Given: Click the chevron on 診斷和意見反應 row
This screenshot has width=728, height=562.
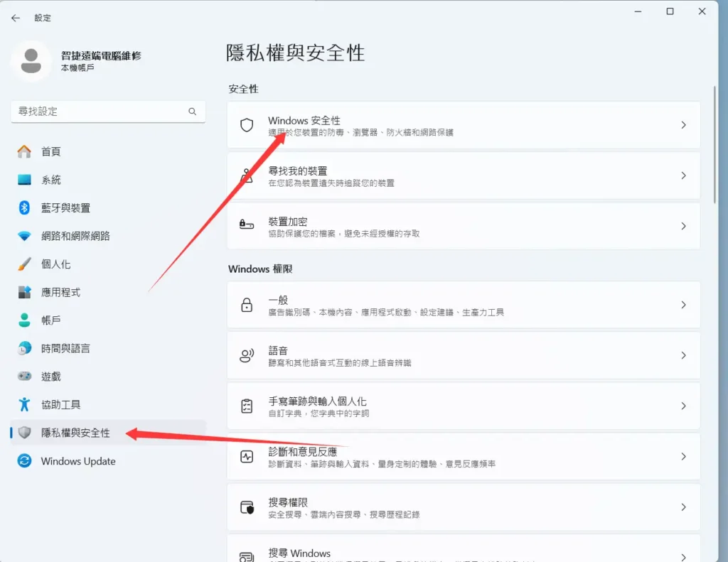Looking at the screenshot, I should (683, 457).
